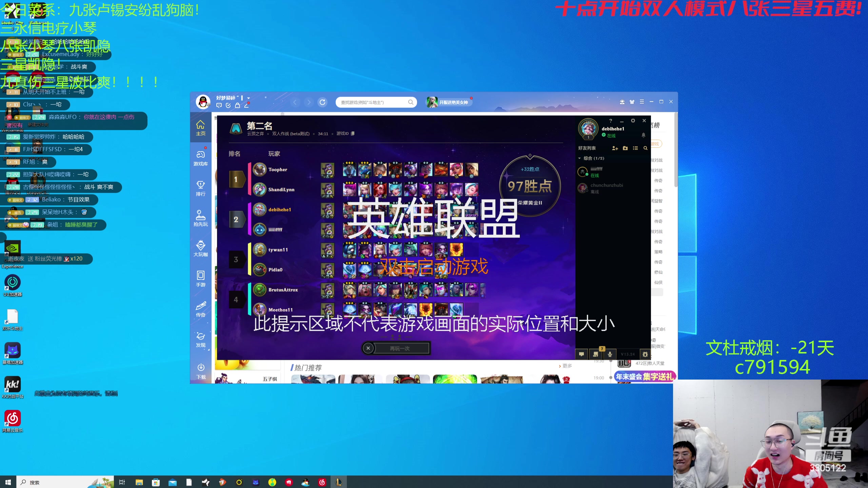Open friends list sort options icon
This screenshot has width=868, height=488.
[635, 148]
